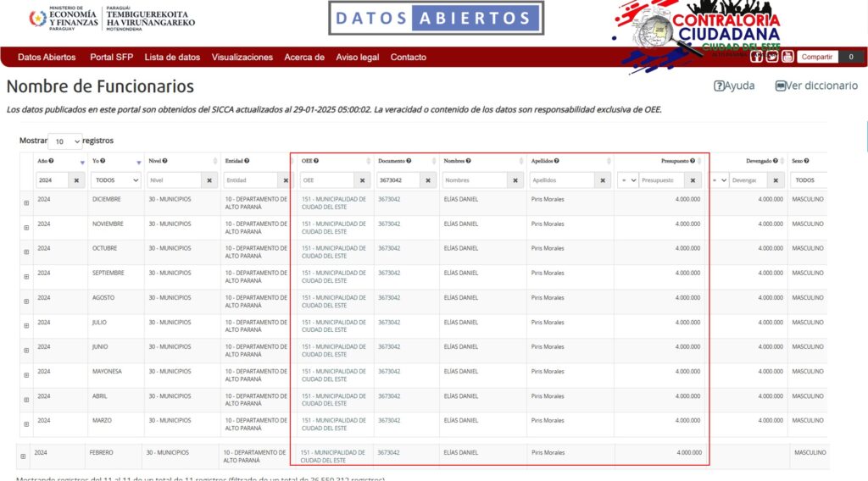
Task: Click the help icon beside the OEE header
Action: [316, 161]
